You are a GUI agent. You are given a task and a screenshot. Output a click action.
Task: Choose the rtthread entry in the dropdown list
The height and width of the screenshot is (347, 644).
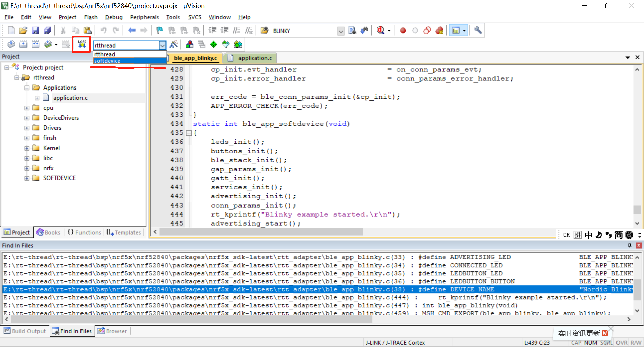129,54
